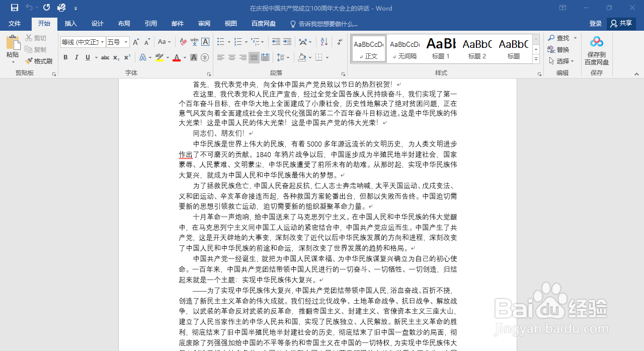The image size is (644, 351).
Task: Apply strikethrough (abc) formatting
Action: (105, 57)
